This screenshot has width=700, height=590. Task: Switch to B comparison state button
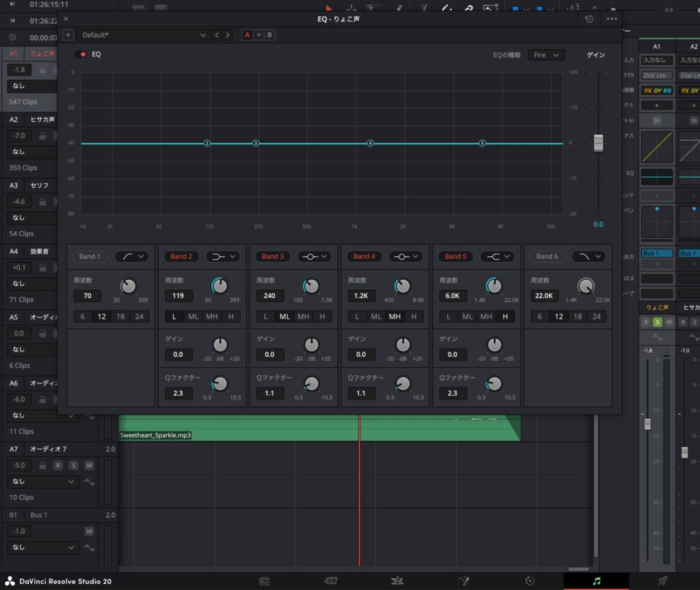click(x=269, y=35)
